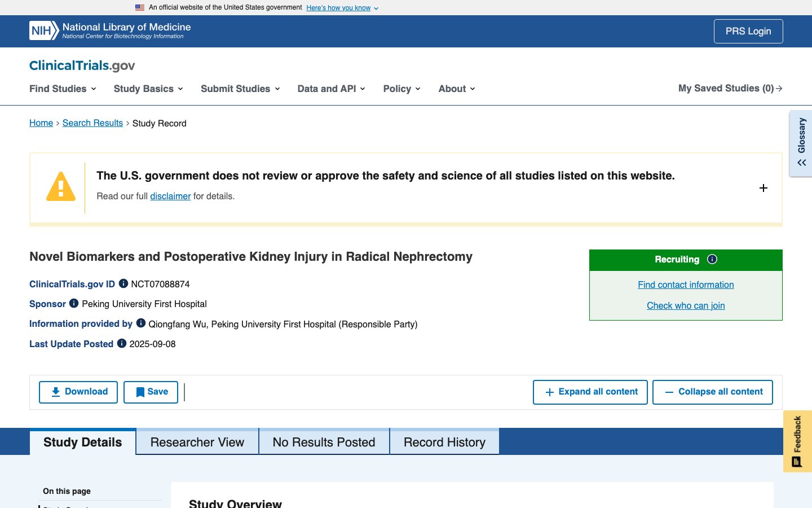Click the arrow next to My Saved Studies
This screenshot has height=508, width=812.
(779, 89)
